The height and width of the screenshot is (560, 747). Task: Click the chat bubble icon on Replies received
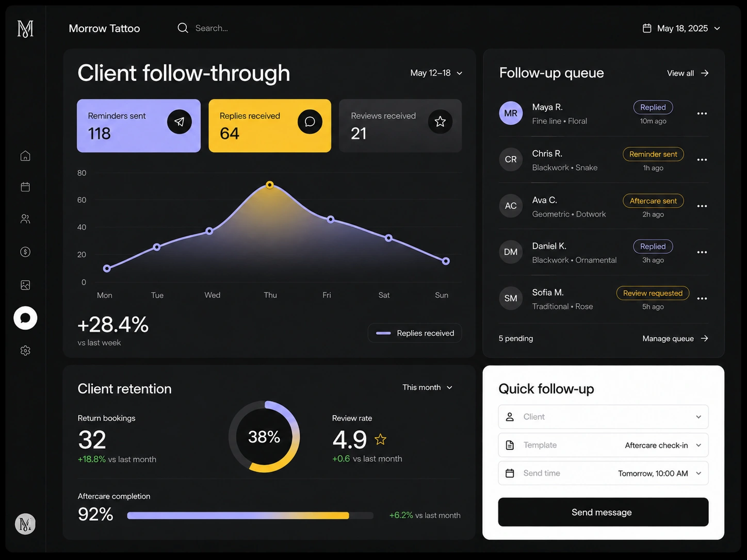click(310, 122)
